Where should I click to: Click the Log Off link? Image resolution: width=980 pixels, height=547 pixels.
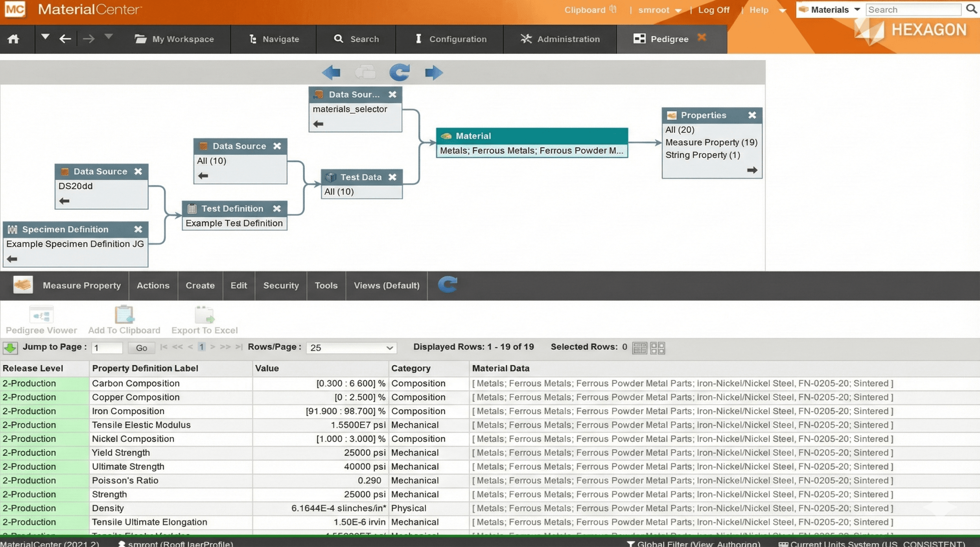pyautogui.click(x=714, y=10)
